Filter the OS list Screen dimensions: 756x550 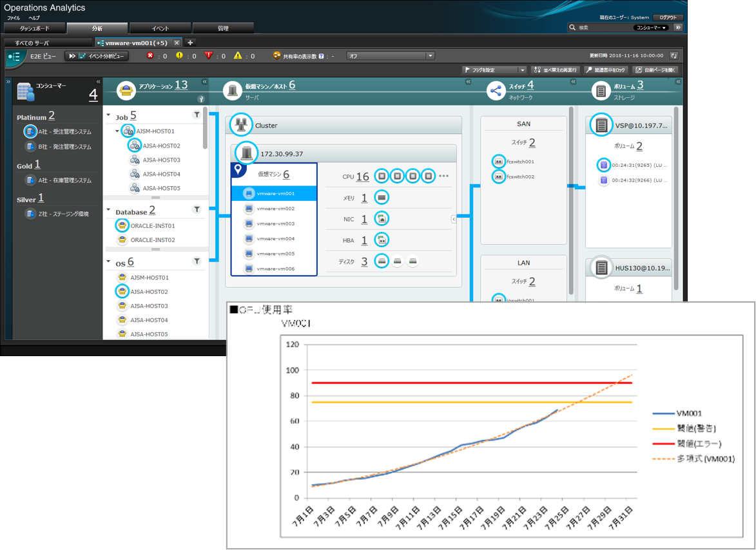click(x=197, y=261)
